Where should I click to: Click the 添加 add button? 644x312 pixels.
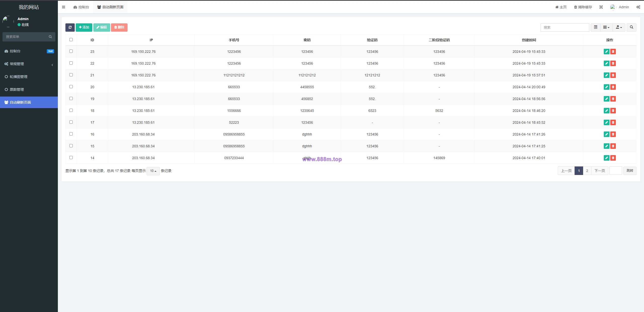(x=84, y=27)
